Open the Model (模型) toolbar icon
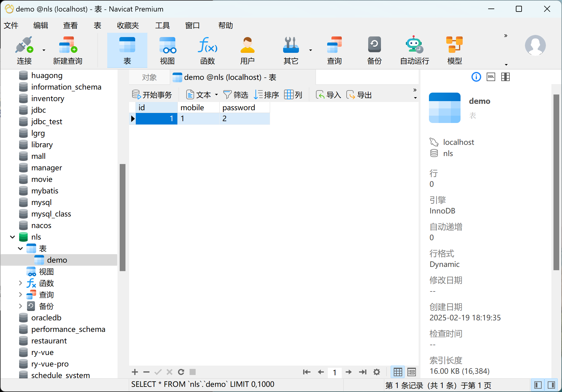 pos(454,51)
